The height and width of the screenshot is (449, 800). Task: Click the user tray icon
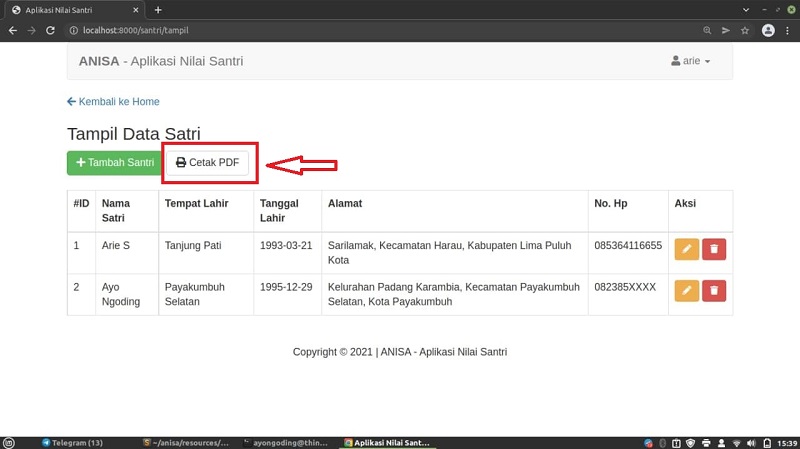click(x=721, y=443)
